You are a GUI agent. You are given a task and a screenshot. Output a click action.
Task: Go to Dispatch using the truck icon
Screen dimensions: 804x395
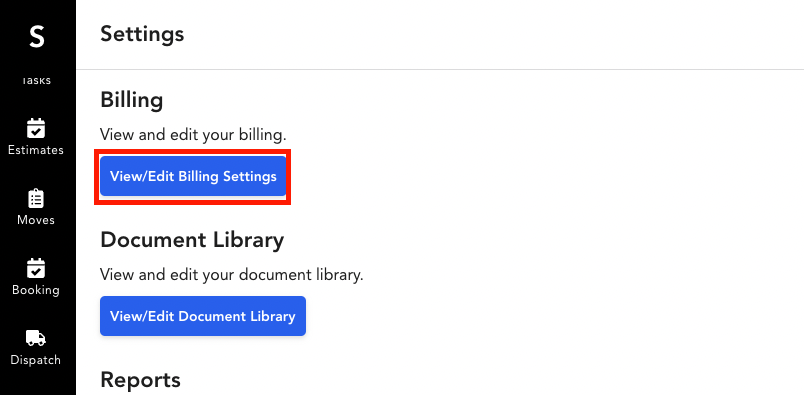[x=36, y=338]
